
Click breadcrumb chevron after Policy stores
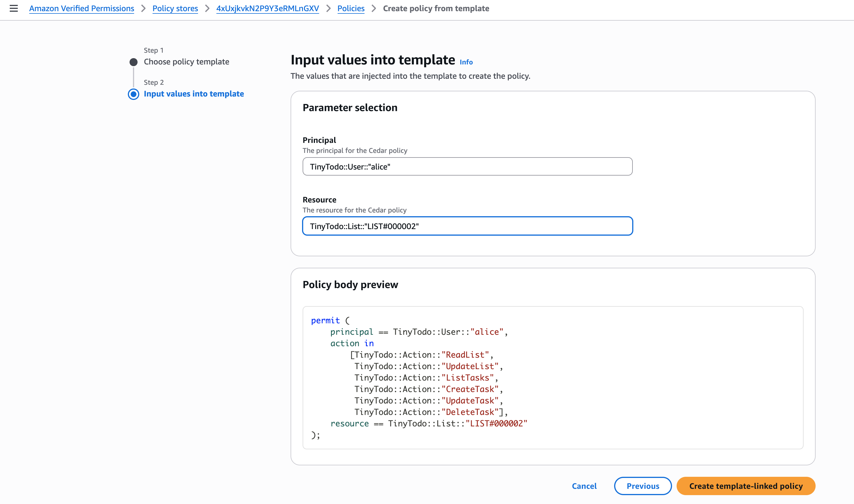coord(207,9)
